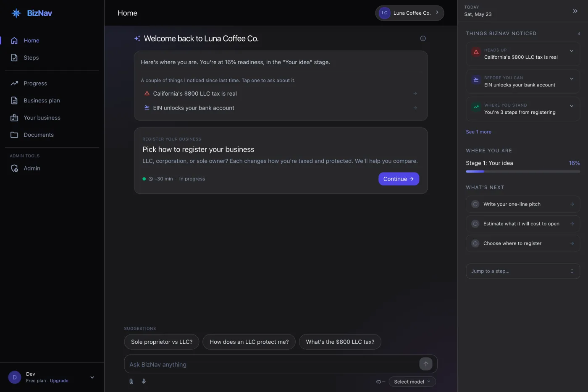This screenshot has width=588, height=392.
Task: Click the Continue button
Action: click(399, 179)
